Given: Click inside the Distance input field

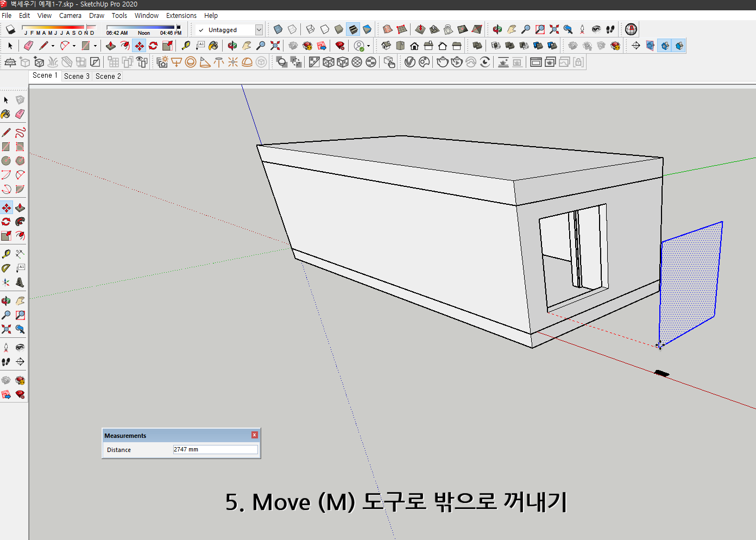Looking at the screenshot, I should [215, 449].
